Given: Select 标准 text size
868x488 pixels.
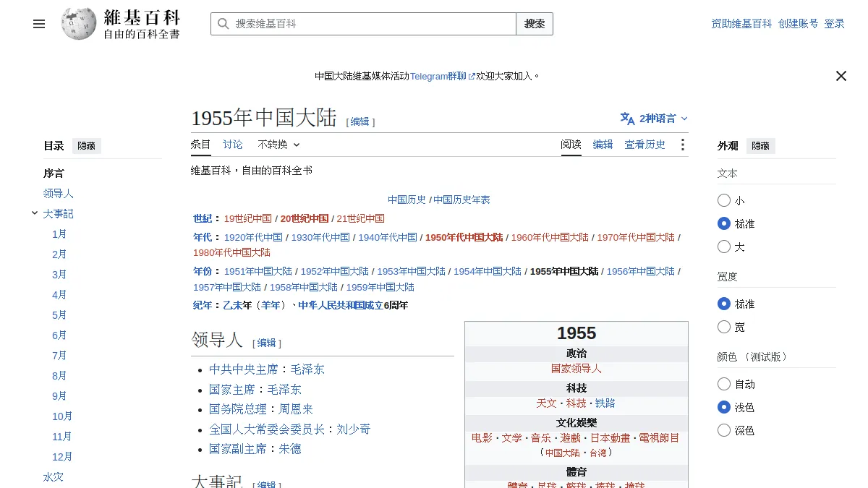Looking at the screenshot, I should click(724, 223).
